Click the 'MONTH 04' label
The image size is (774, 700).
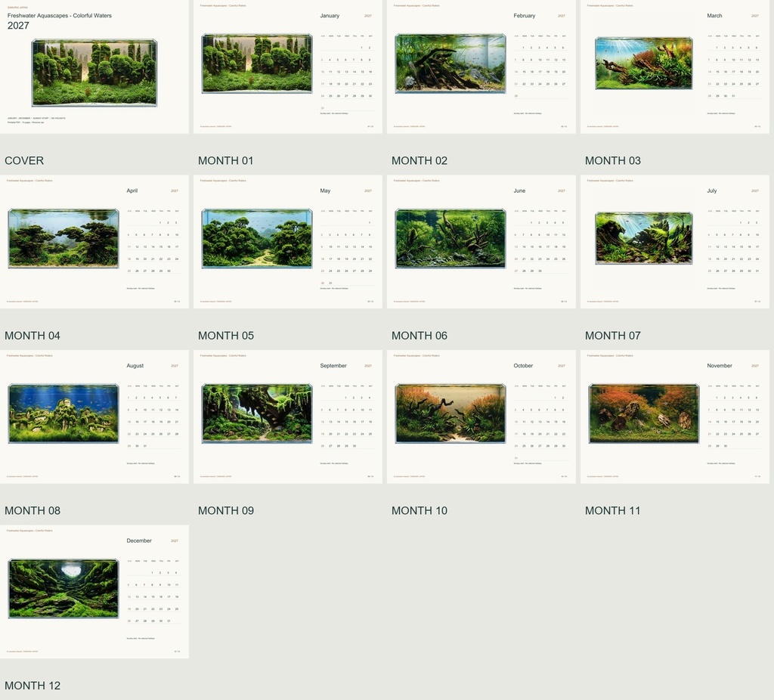[x=32, y=336]
